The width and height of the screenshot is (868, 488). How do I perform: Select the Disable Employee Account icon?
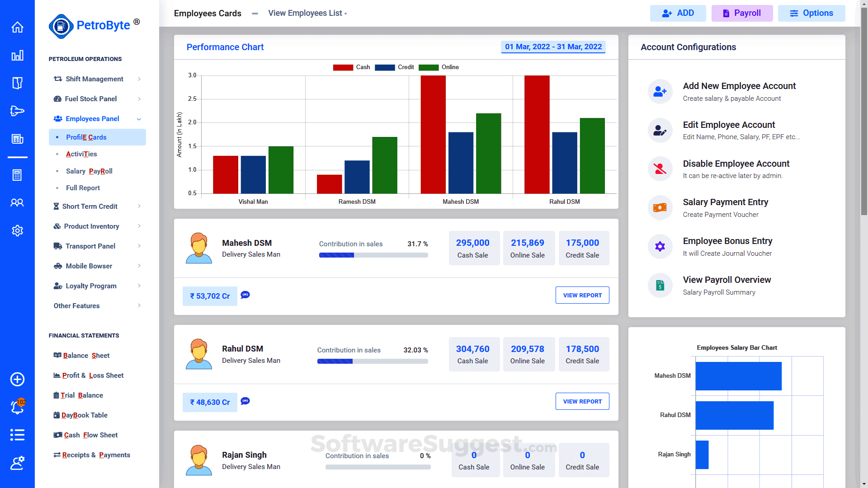(x=660, y=169)
